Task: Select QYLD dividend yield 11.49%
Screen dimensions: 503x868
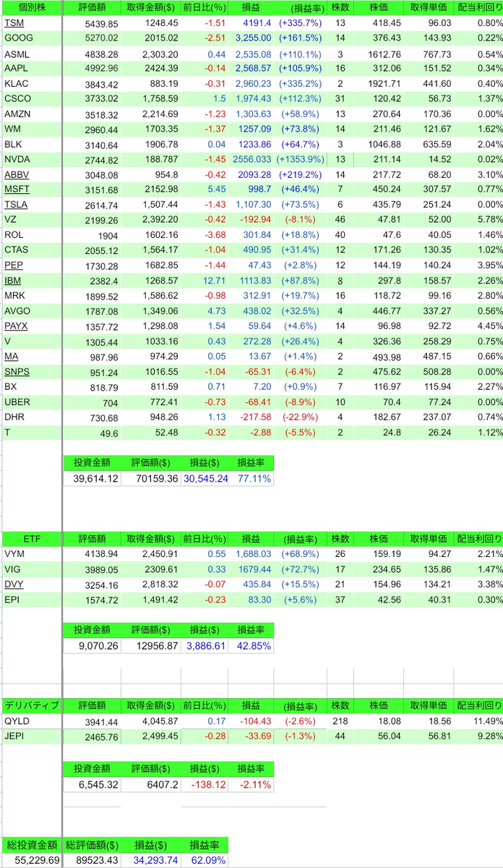Action: 478,721
